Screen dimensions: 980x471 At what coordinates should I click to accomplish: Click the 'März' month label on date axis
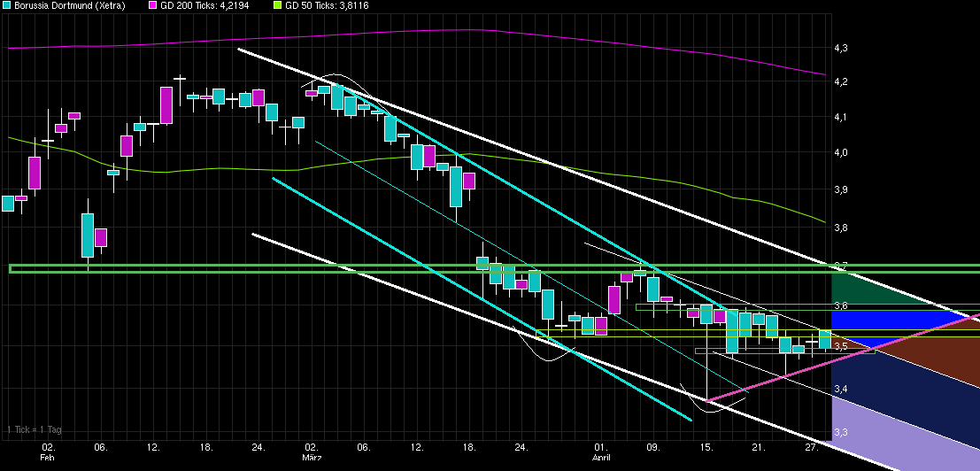(x=312, y=458)
